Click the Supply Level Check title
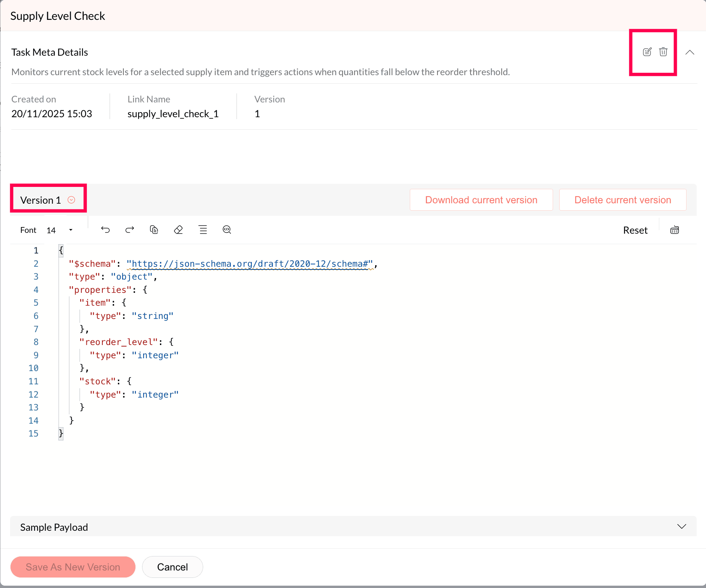The width and height of the screenshot is (706, 588). click(x=58, y=16)
